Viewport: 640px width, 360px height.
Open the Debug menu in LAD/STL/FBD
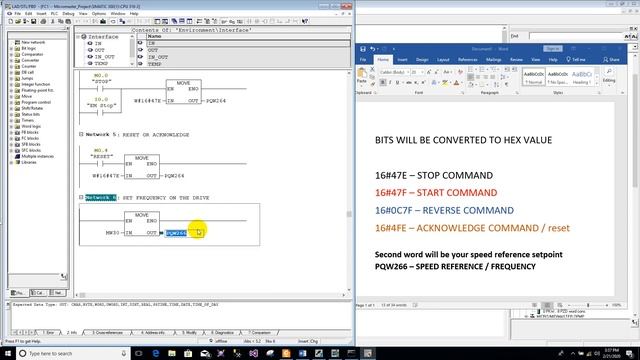coord(68,13)
